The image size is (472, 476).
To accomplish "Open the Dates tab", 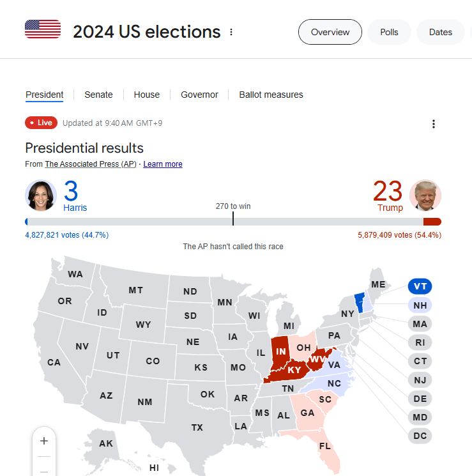I will pos(440,32).
